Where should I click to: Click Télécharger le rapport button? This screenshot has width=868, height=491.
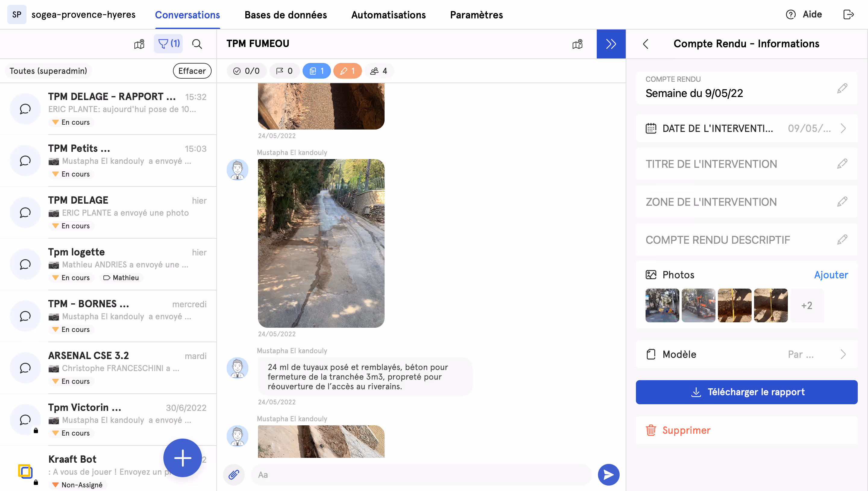(746, 392)
